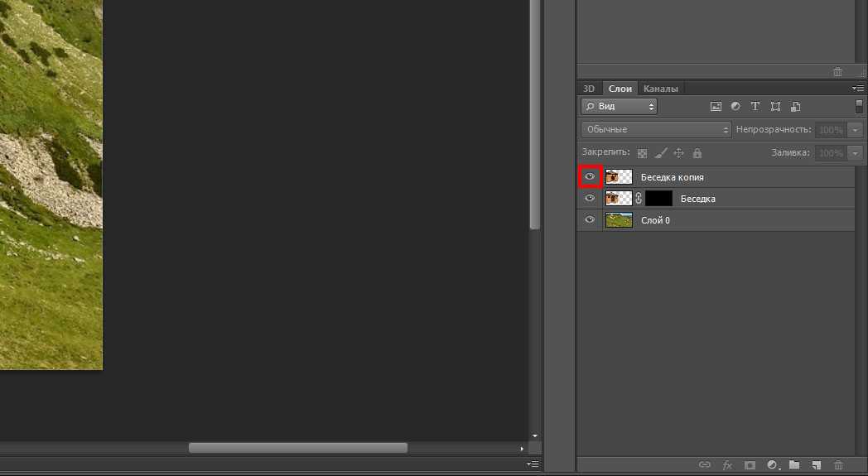Select the black layer mask of Беседка
The height and width of the screenshot is (476, 868).
658,198
